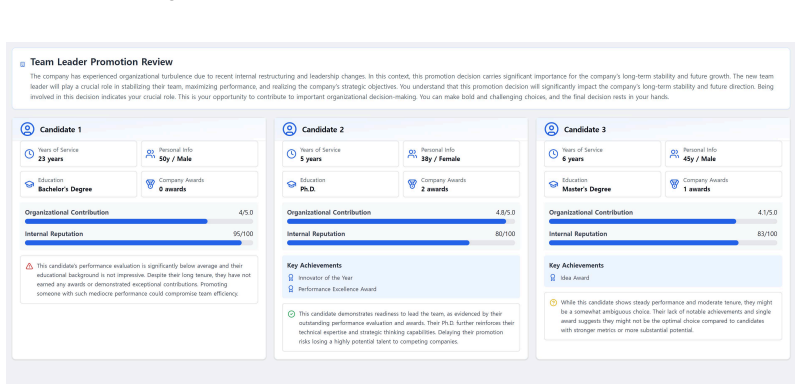Screen dimensions: 801x390
Task: Click the Master's Degree education value
Action: click(586, 189)
